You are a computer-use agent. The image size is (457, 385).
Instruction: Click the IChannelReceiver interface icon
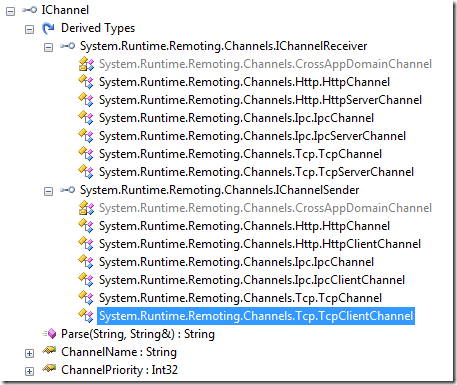click(67, 46)
